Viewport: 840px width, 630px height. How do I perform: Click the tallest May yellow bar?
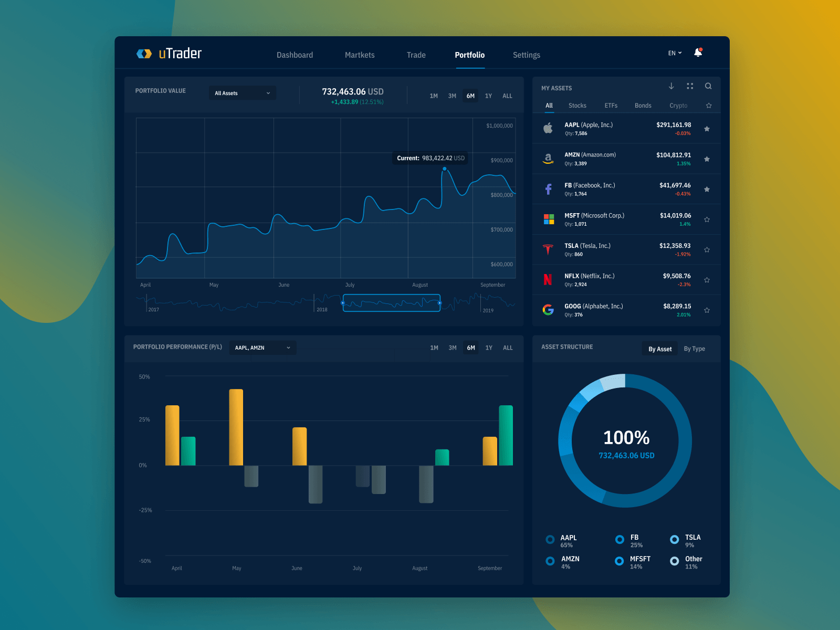click(x=236, y=427)
